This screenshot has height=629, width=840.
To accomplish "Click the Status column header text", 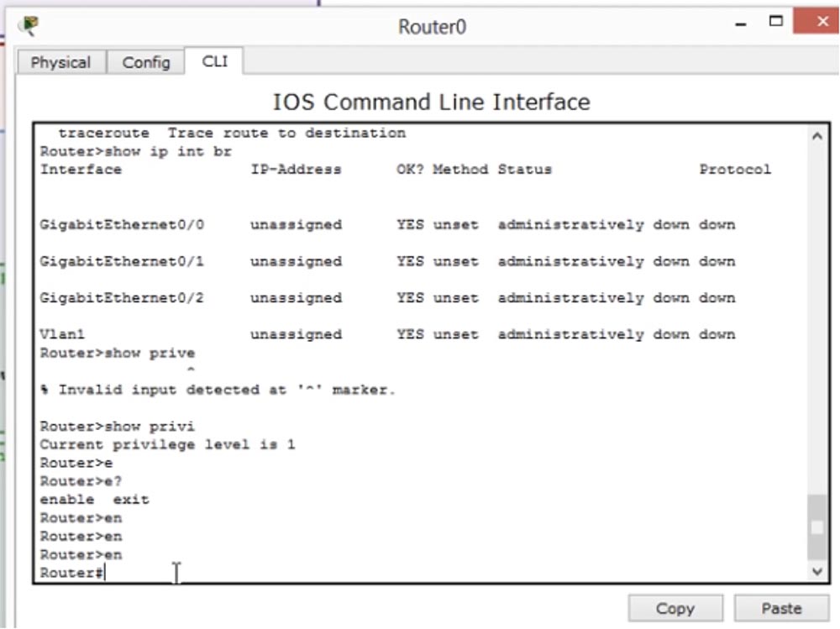I will pos(524,170).
